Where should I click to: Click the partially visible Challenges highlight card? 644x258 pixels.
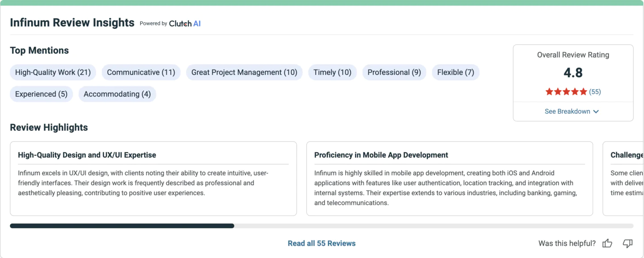click(623, 179)
